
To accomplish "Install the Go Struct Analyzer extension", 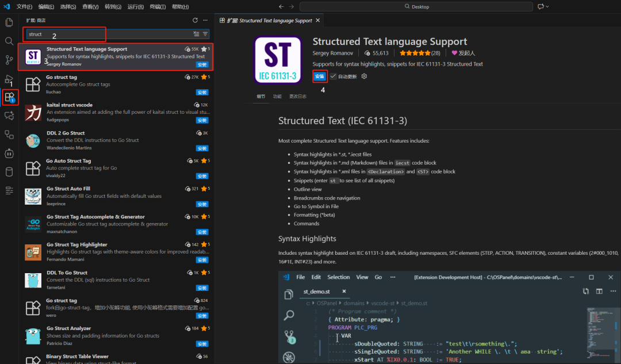I will (202, 344).
